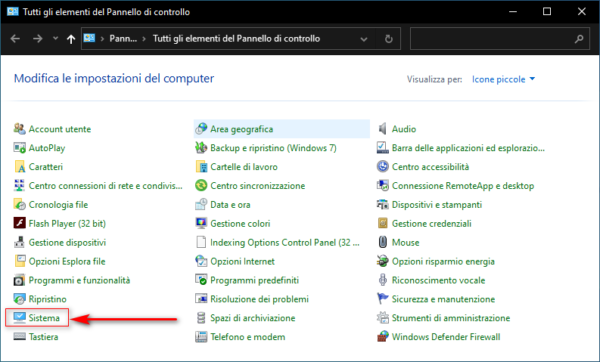The height and width of the screenshot is (362, 600).
Task: Open the Icone piccole view dropdown
Action: [x=503, y=79]
